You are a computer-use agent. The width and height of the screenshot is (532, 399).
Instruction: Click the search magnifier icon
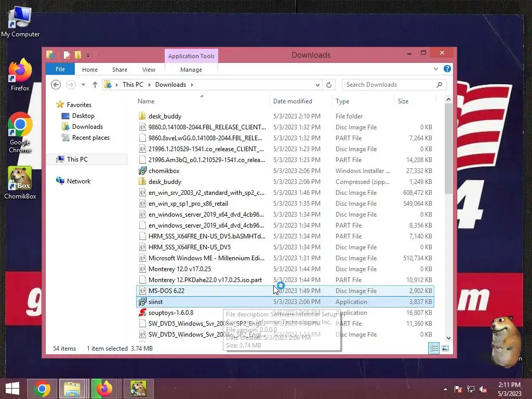click(x=440, y=85)
